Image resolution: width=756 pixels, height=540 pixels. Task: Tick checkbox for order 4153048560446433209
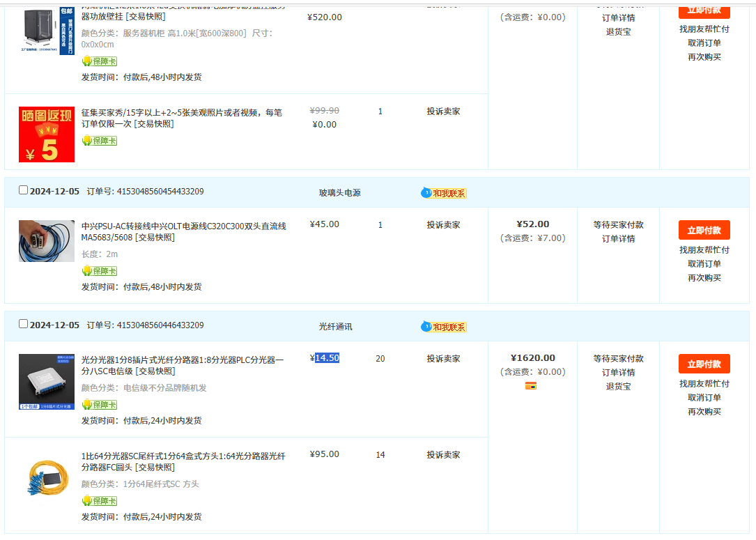click(x=24, y=324)
